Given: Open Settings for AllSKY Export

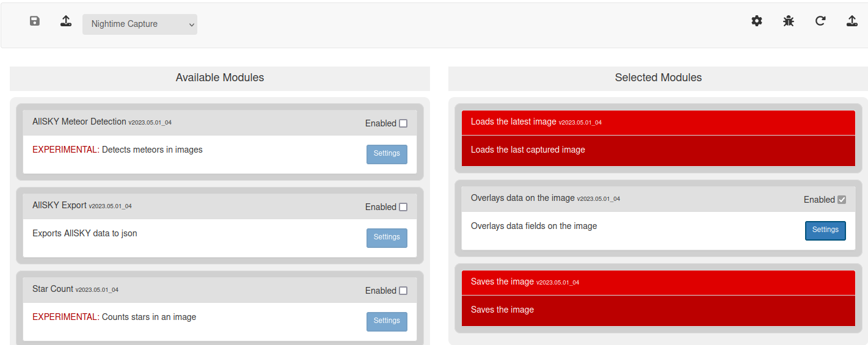Looking at the screenshot, I should [387, 238].
